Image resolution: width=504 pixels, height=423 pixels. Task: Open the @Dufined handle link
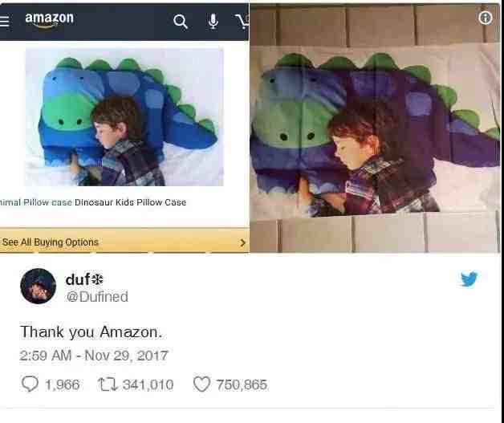[x=97, y=297]
